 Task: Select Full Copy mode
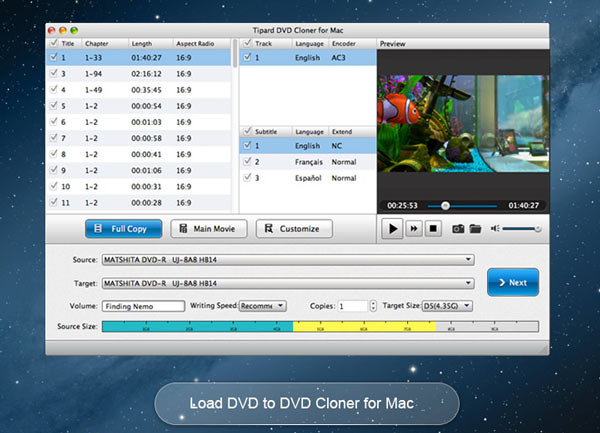[124, 229]
